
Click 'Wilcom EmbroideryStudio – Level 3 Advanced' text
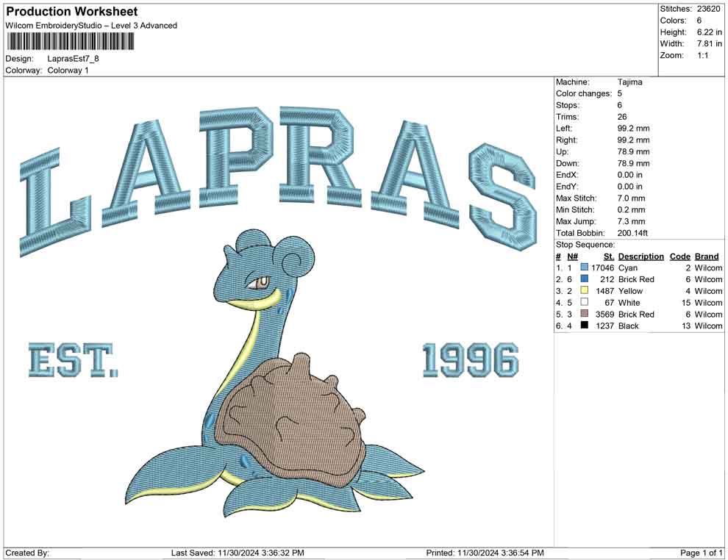[91, 26]
